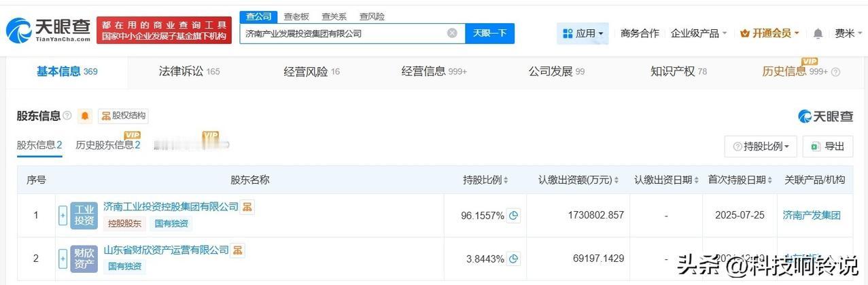Click the 股权结构 button
868x285 pixels.
(123, 116)
